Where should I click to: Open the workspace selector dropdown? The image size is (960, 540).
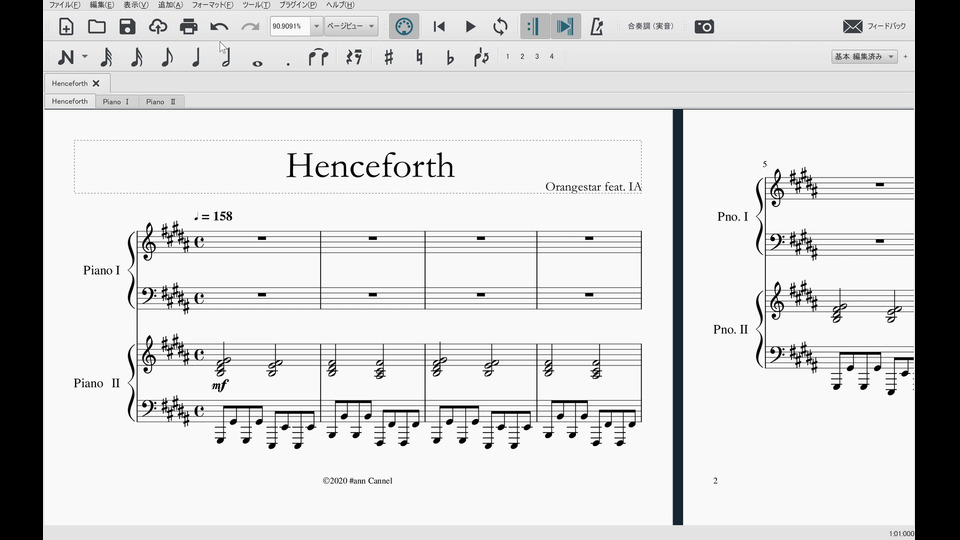tap(864, 56)
